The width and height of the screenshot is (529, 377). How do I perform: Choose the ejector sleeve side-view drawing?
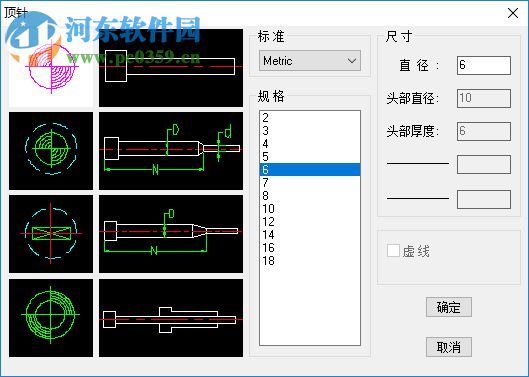171,318
